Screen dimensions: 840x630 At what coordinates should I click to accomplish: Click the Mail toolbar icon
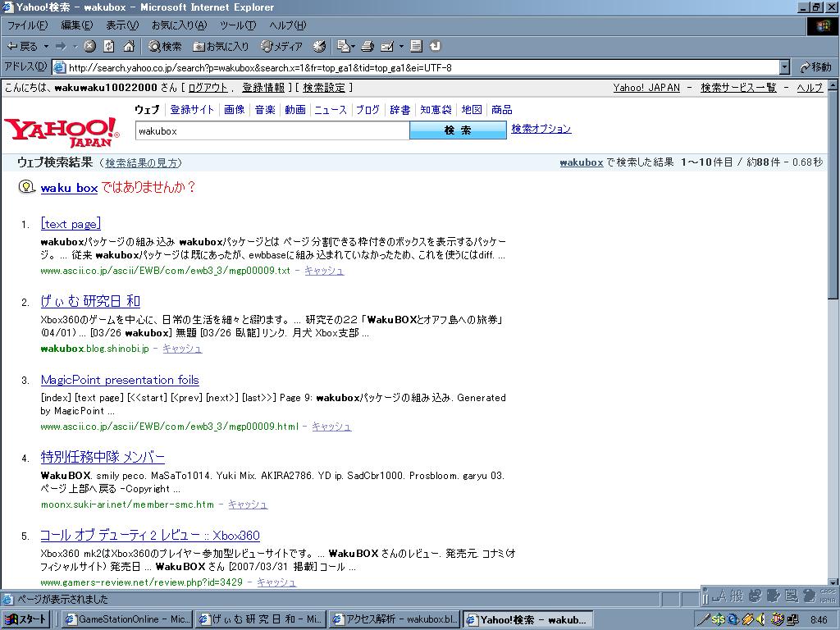tap(343, 47)
